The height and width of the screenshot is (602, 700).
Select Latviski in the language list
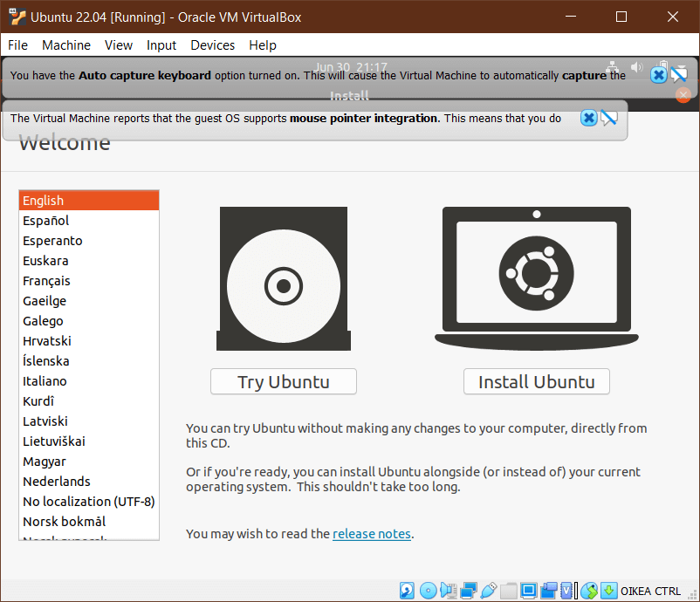pos(89,421)
